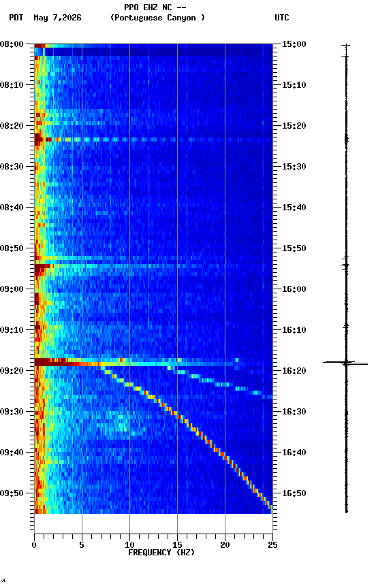This screenshot has width=376, height=588.
Task: Click the '09:50' PDT time label
Action: (x=12, y=493)
